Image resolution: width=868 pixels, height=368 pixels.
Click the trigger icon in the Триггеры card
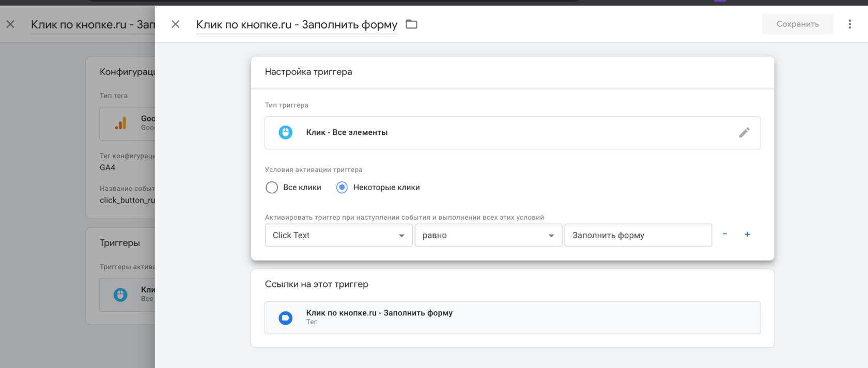point(120,295)
